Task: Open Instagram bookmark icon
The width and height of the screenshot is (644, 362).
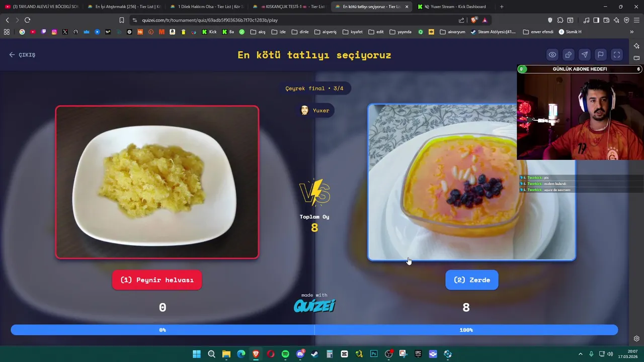Action: click(x=54, y=32)
